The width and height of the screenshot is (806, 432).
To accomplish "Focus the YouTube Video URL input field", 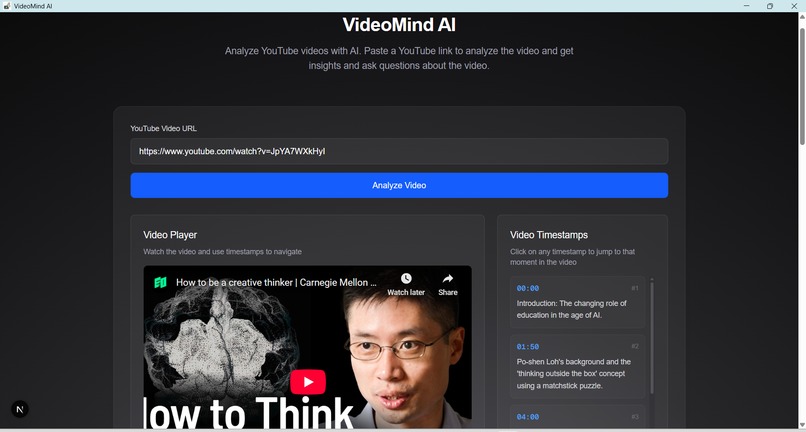I will tap(399, 151).
